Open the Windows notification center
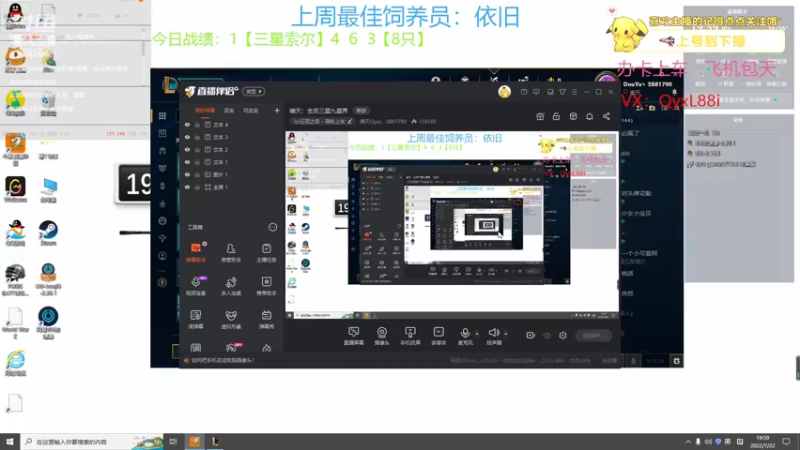The width and height of the screenshot is (800, 450). coord(786,441)
